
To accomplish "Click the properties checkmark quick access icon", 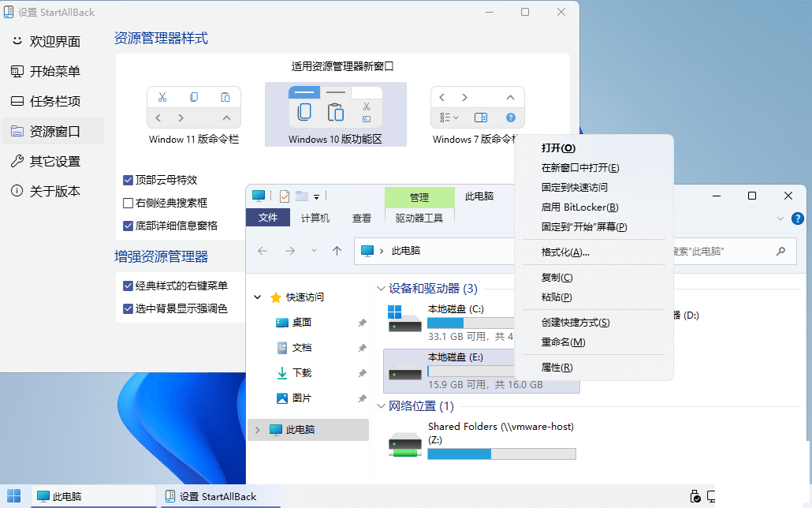I will click(x=285, y=196).
